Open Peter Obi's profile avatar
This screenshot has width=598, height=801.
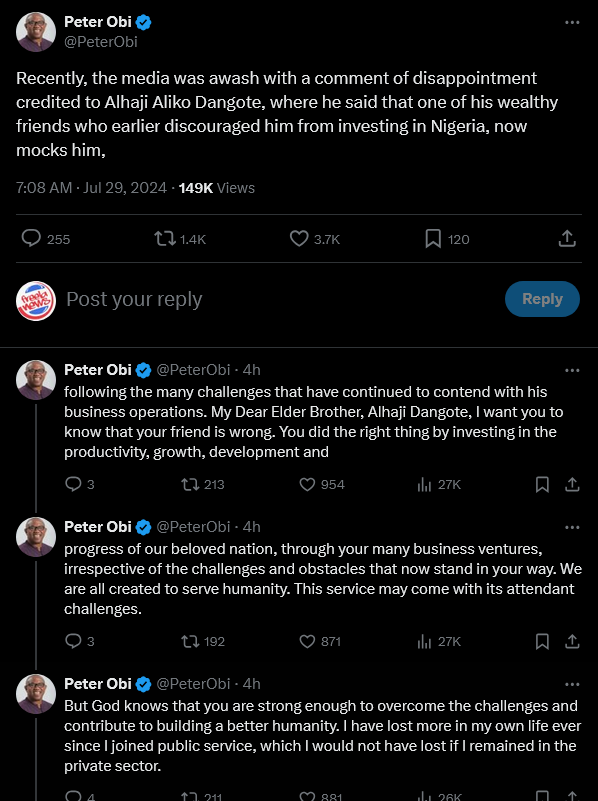pos(36,31)
